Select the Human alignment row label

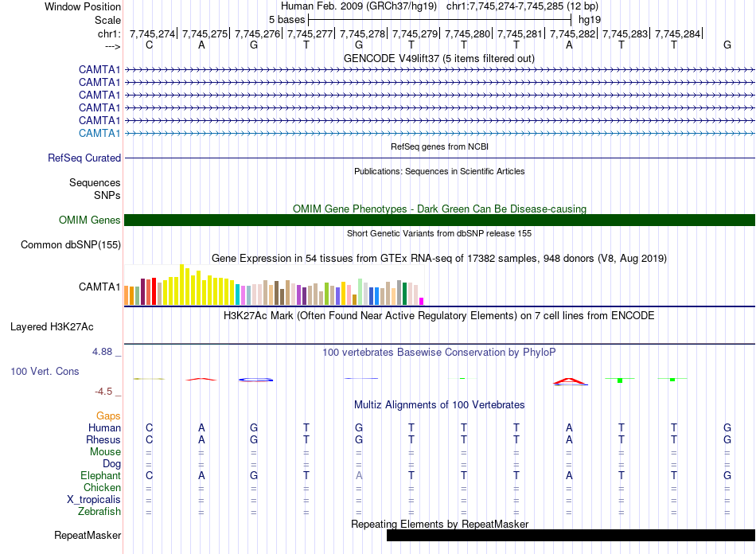(104, 427)
